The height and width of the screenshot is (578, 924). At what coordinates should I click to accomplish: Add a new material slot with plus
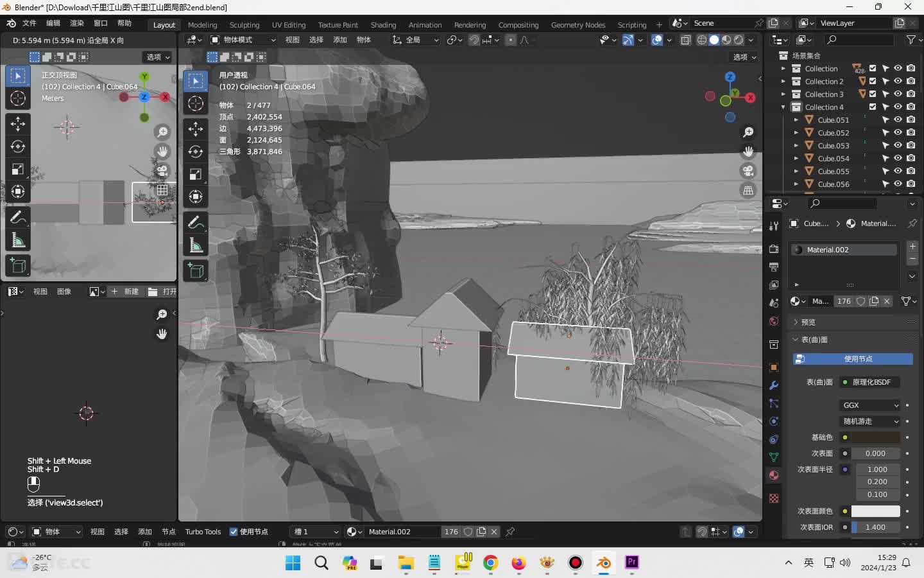(912, 246)
